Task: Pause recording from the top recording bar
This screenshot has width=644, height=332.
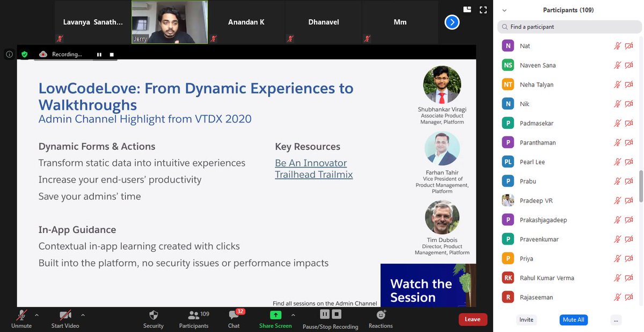Action: coord(99,54)
